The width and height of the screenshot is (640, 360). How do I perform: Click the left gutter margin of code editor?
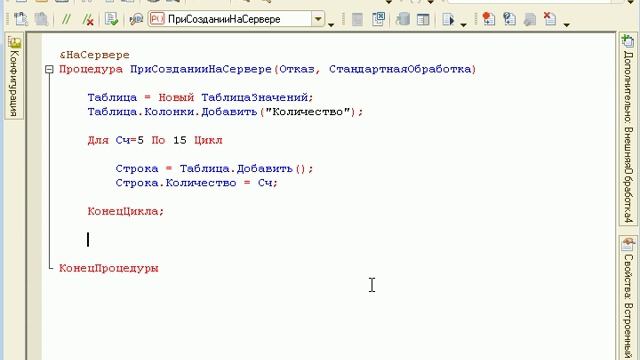(34, 196)
